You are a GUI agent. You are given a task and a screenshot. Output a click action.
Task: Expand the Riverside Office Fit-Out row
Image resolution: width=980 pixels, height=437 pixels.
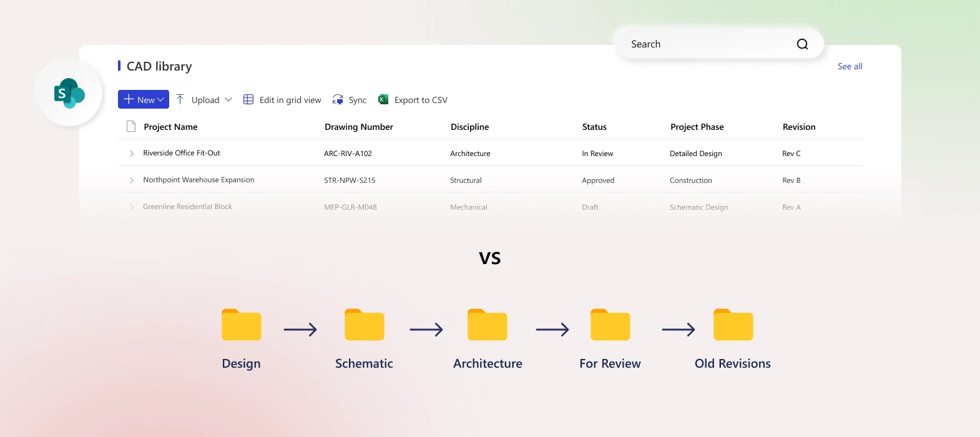click(x=132, y=154)
